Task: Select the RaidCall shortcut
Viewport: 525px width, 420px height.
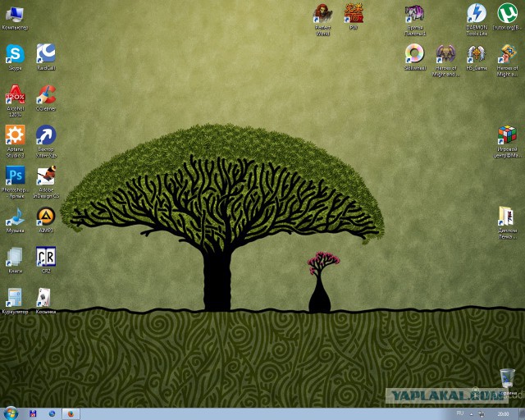Action: click(46, 57)
